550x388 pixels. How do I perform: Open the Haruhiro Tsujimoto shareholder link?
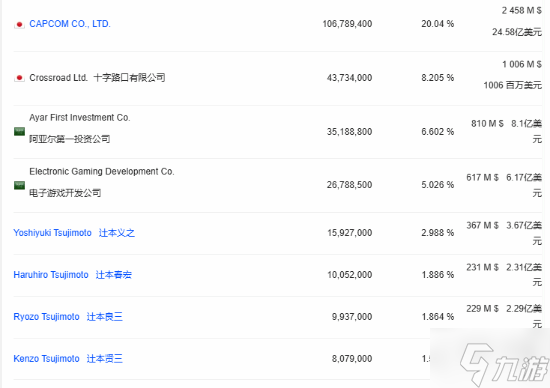(x=51, y=275)
